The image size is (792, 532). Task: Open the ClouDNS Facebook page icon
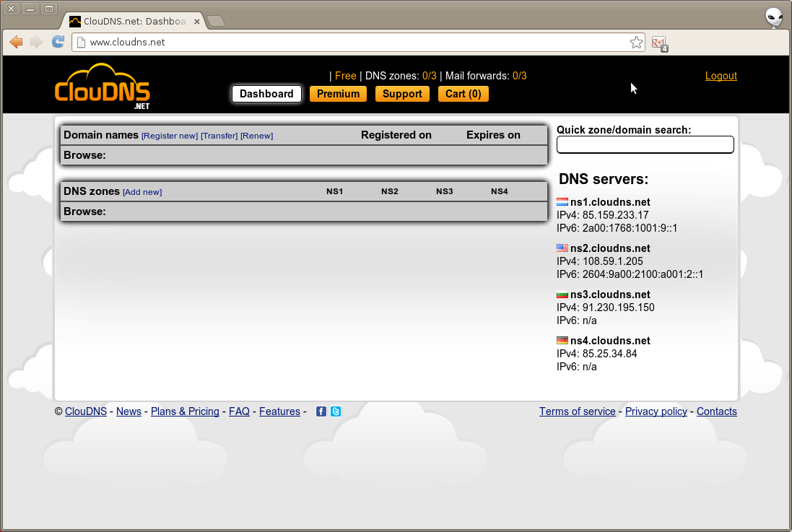point(321,411)
